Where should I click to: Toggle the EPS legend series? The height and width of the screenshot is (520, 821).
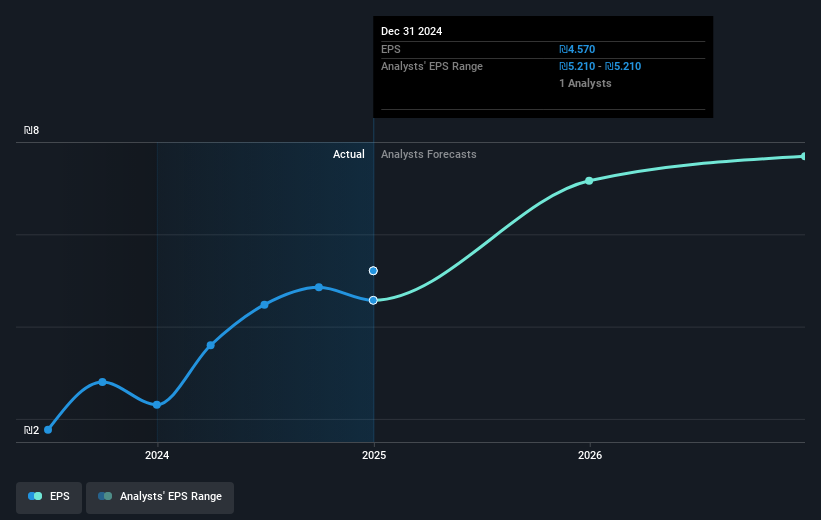[49, 497]
